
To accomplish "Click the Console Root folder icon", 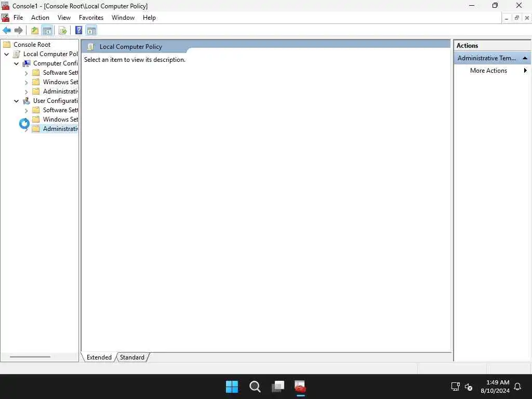I will [x=7, y=45].
